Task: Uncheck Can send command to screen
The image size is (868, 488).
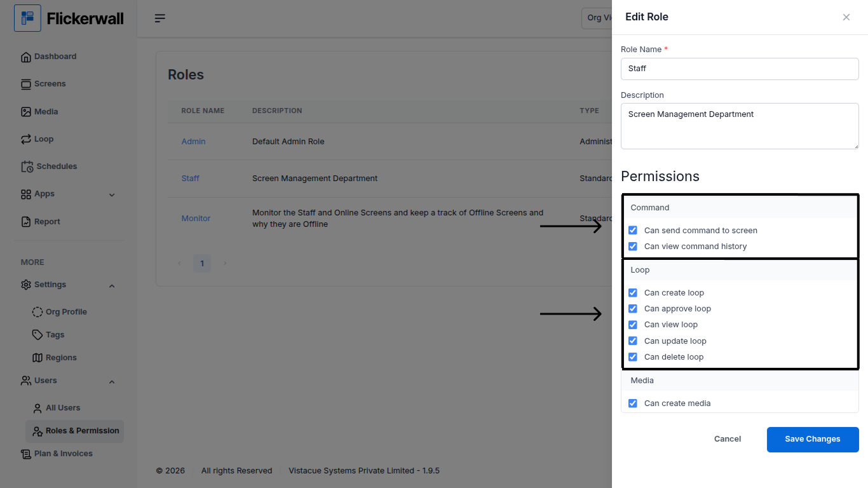Action: pyautogui.click(x=633, y=231)
